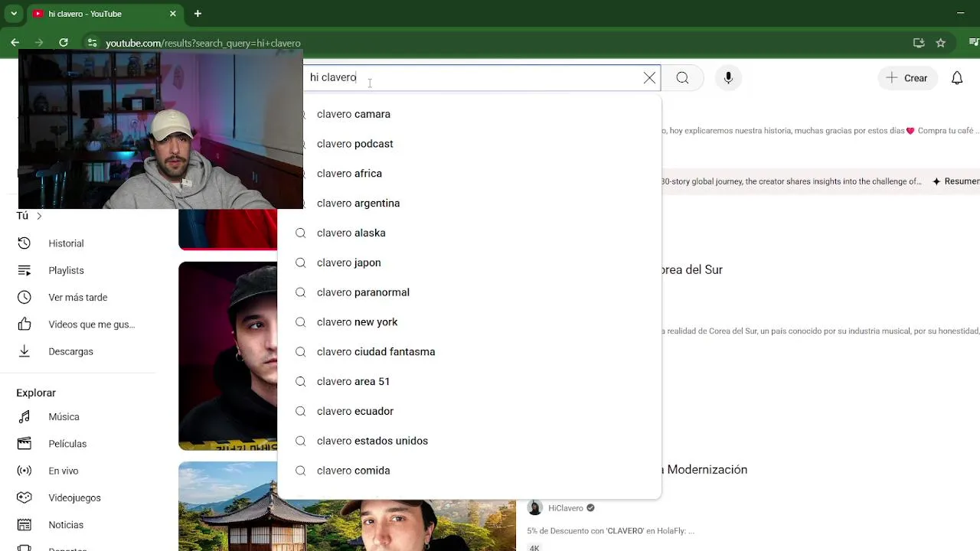Click search icon beside 'clavero area 51'
The height and width of the screenshot is (551, 980).
301,381
